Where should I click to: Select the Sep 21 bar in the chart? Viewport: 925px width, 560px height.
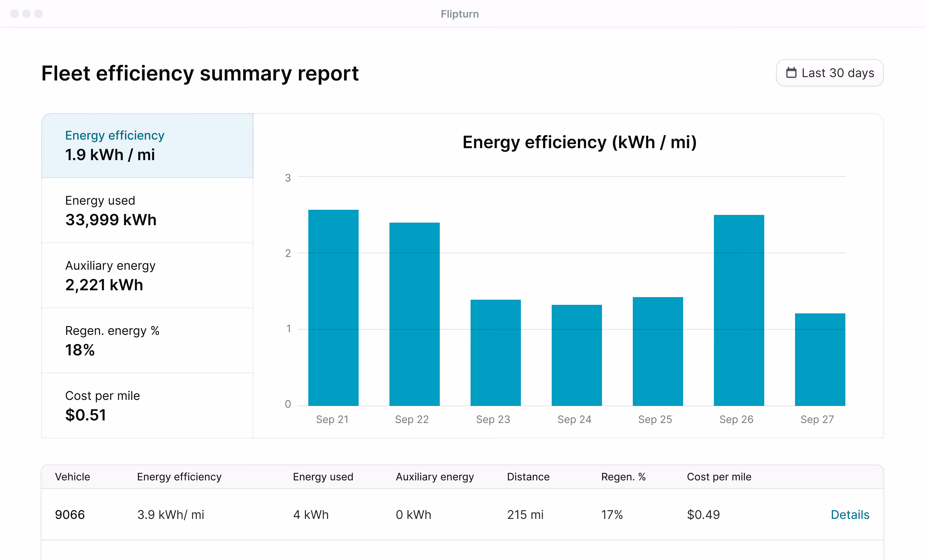pos(333,308)
